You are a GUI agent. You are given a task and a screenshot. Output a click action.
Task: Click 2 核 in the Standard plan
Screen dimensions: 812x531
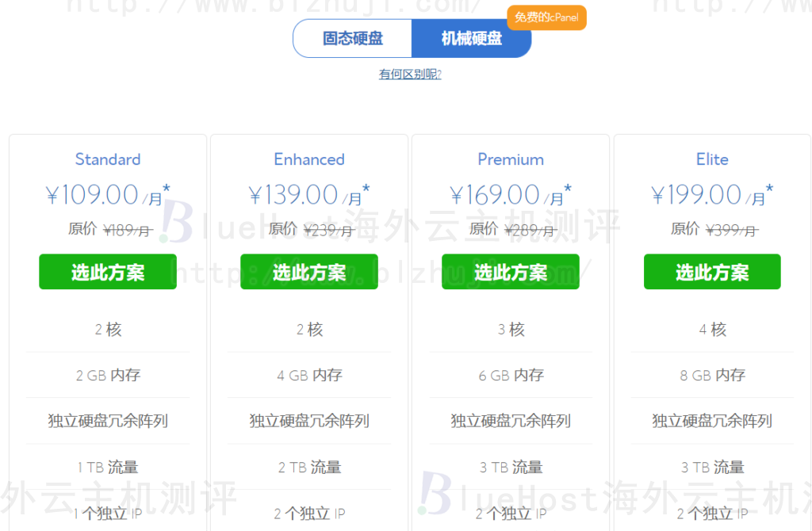(x=108, y=330)
